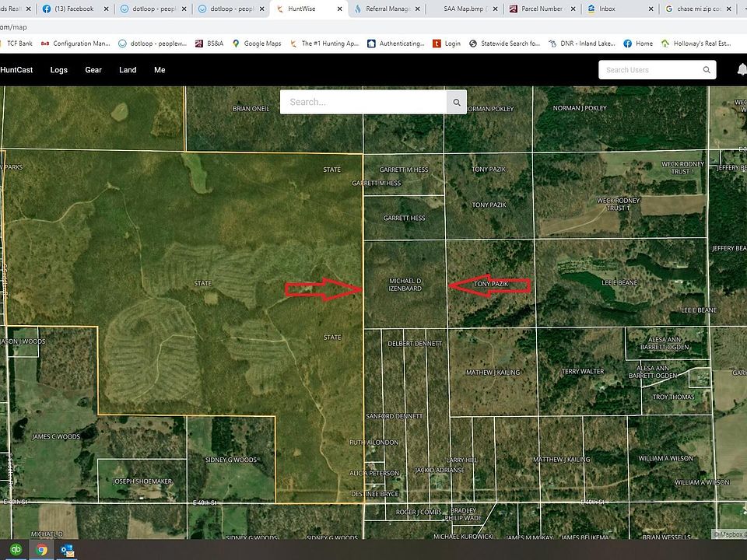Switch to the Referral Manager tab
This screenshot has width=747, height=560.
tap(385, 9)
